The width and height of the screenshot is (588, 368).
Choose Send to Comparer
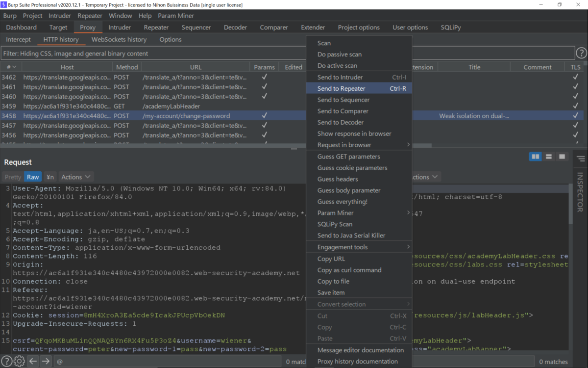tap(359, 111)
